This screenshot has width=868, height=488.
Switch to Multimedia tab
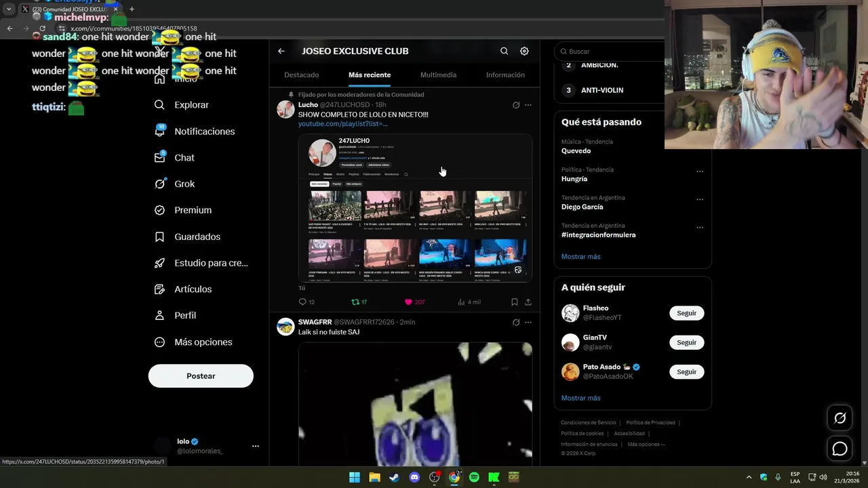point(438,75)
